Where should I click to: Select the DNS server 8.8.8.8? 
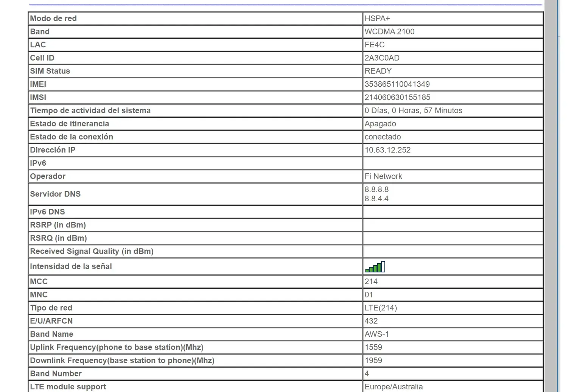376,190
